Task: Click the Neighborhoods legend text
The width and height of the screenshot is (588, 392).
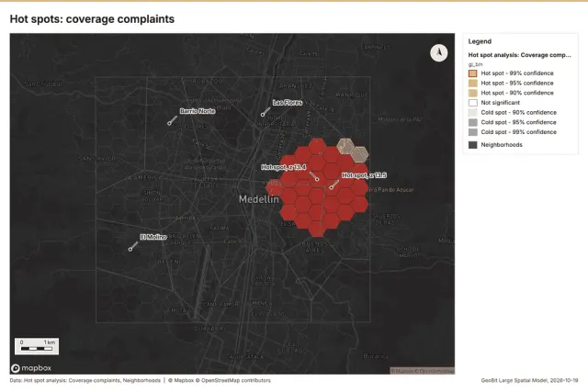Action: point(502,145)
